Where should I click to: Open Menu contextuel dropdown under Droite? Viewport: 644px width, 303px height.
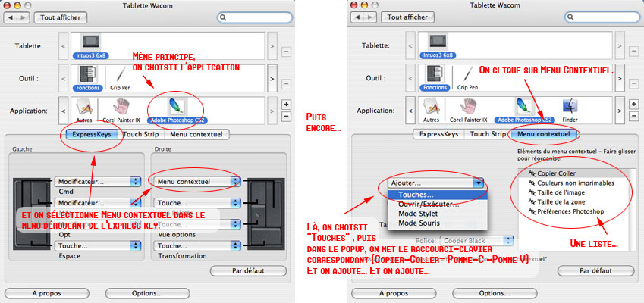pos(197,182)
